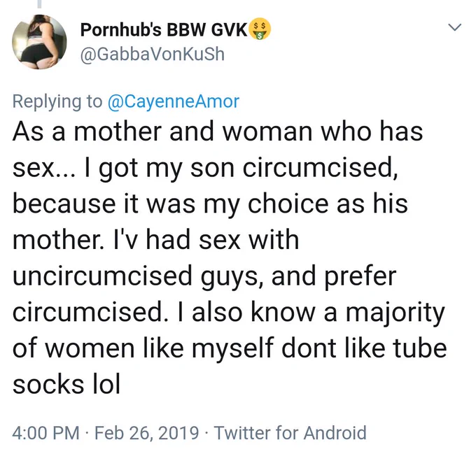Open the @CayenneAmor mention link
This screenshot has width=476, height=461.
(174, 101)
